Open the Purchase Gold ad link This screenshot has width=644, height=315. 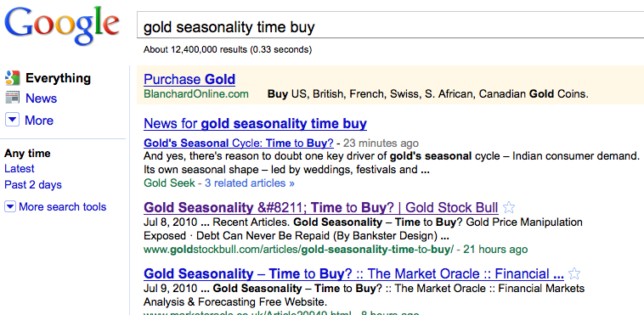click(x=189, y=79)
